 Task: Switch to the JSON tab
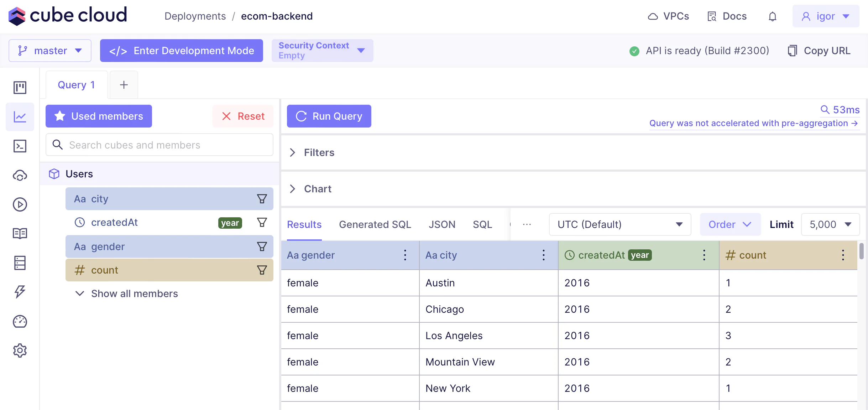click(x=442, y=224)
